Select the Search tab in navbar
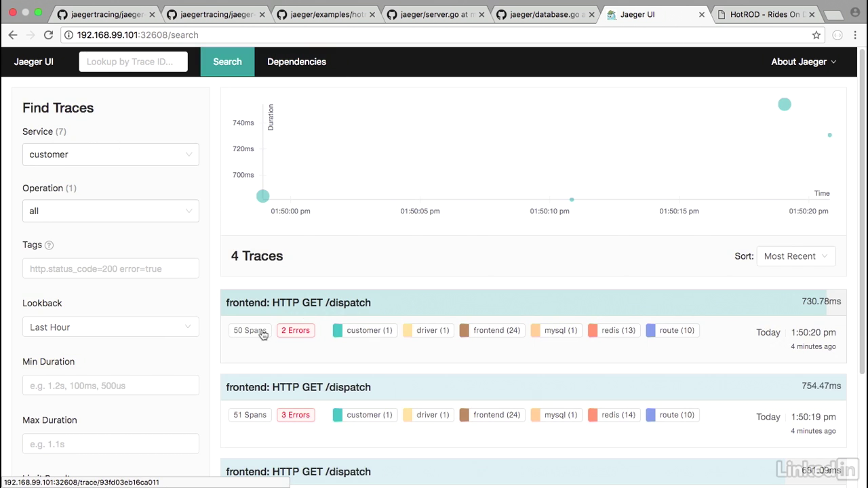Image resolution: width=868 pixels, height=488 pixels. (x=227, y=62)
